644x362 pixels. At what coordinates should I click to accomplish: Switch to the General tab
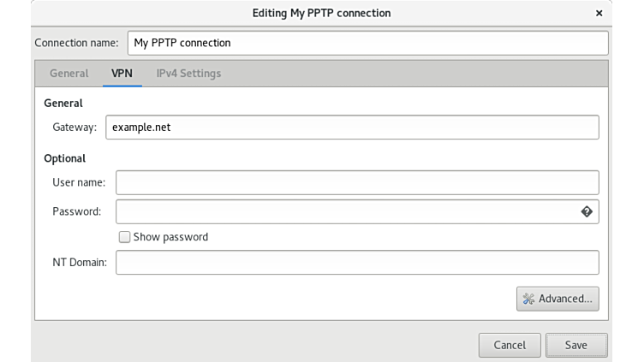coord(69,74)
